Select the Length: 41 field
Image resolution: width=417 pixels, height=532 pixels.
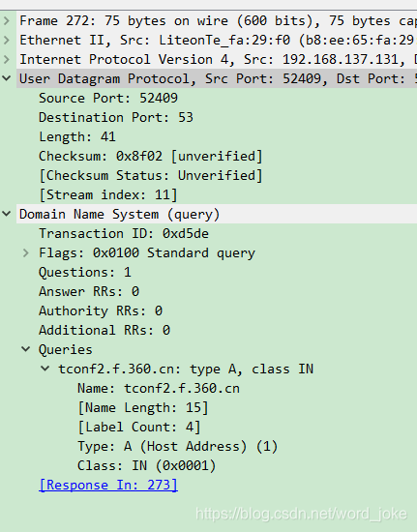point(77,136)
